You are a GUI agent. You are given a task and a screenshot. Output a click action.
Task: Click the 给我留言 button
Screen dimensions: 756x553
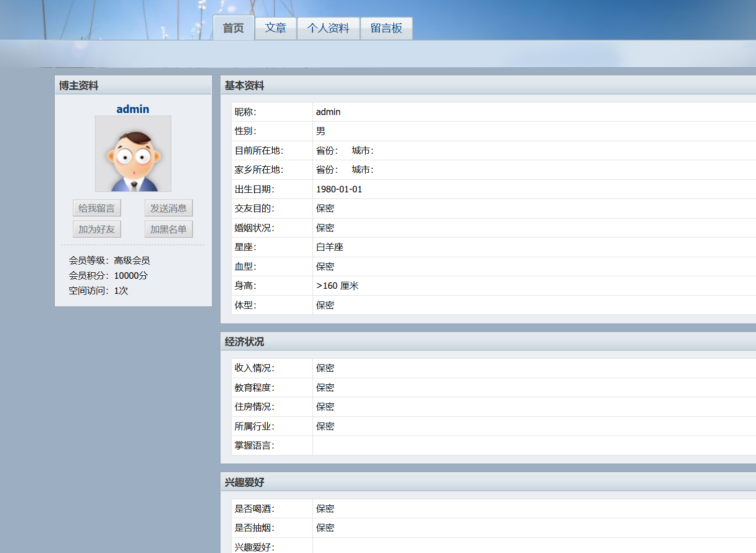click(97, 208)
